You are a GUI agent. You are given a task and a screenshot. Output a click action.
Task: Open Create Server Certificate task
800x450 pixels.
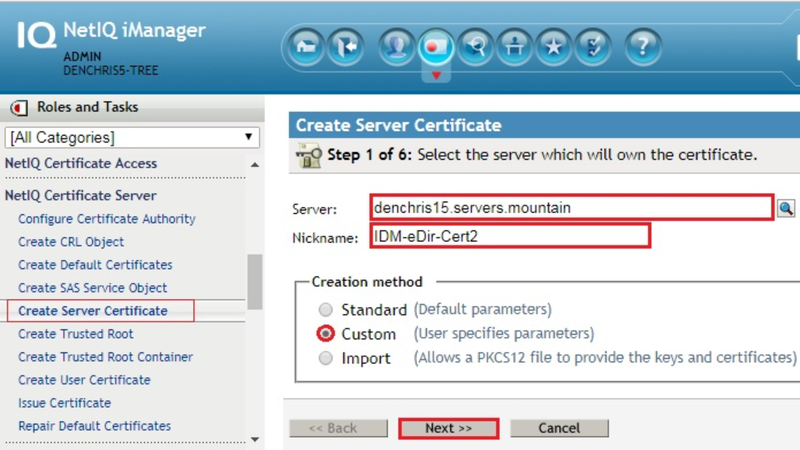(93, 311)
